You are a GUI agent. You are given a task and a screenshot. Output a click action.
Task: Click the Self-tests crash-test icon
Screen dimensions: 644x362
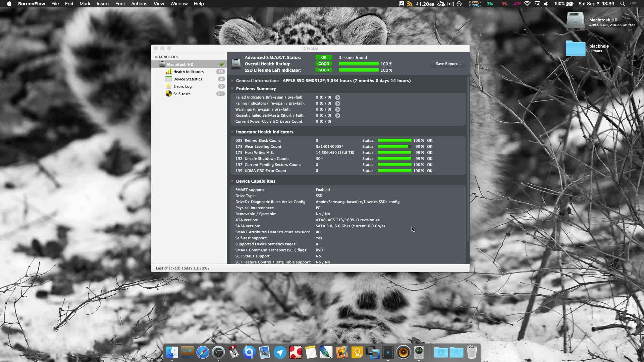coord(168,94)
